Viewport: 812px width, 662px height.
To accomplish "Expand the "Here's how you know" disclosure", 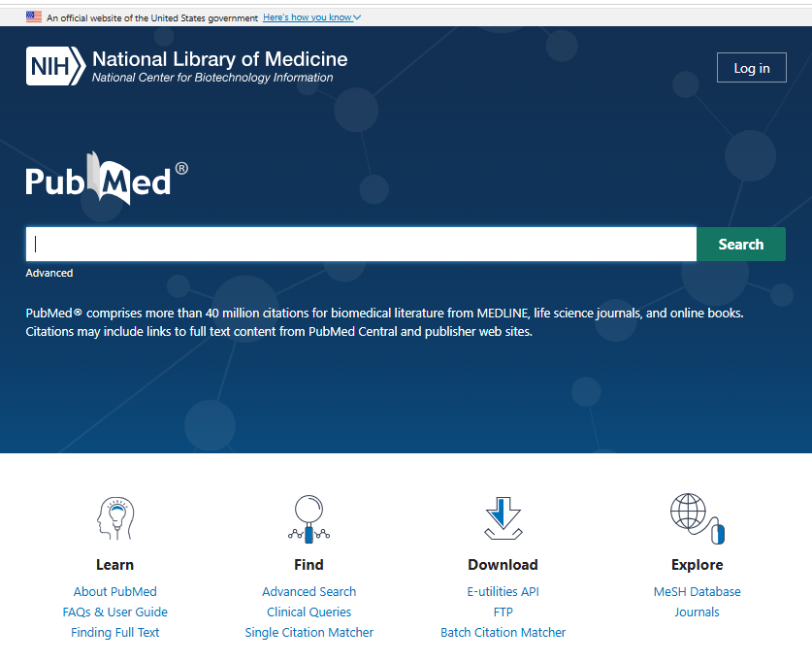I will click(311, 17).
